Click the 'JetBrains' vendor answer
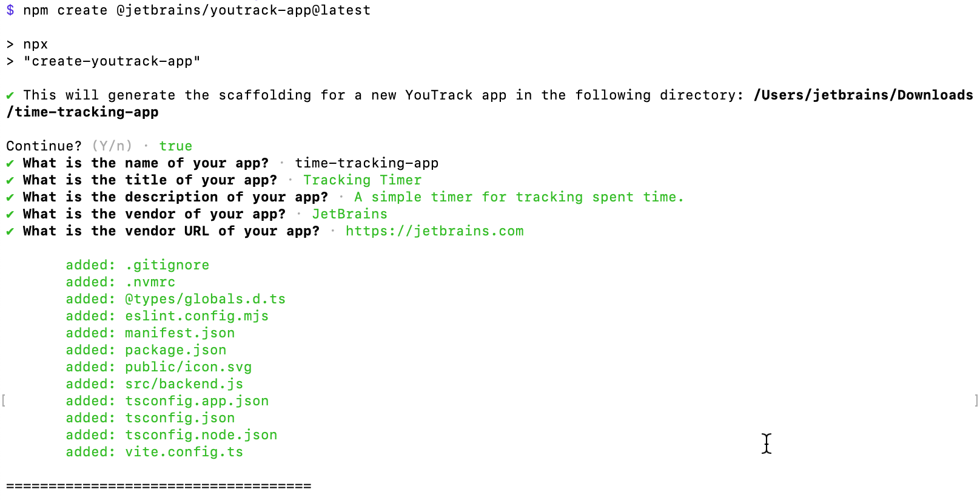 point(349,214)
